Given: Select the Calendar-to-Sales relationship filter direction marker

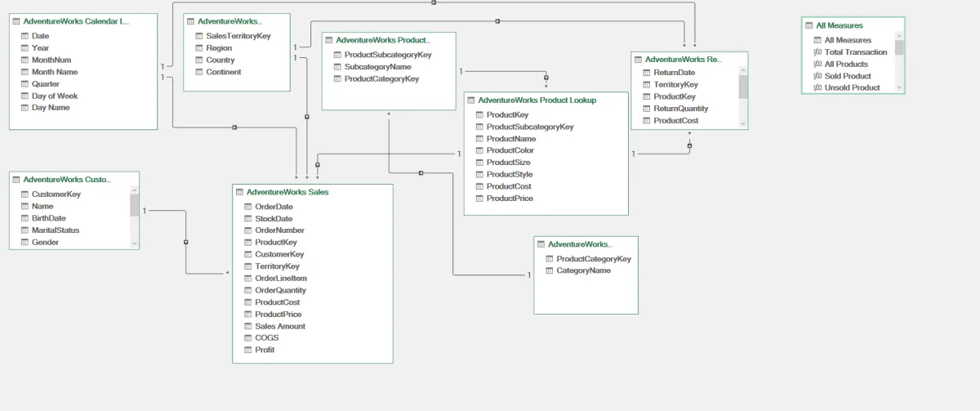Looking at the screenshot, I should [234, 127].
